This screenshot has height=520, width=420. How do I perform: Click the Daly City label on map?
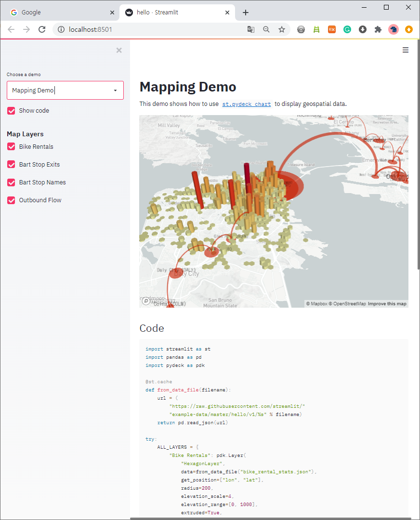coord(186,273)
